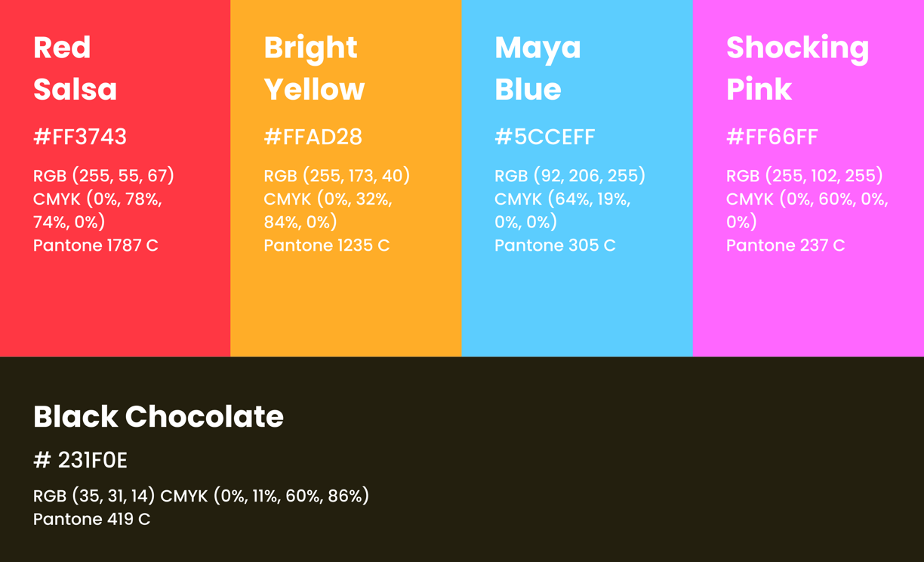Select the Bright Yellow color block
The image size is (924, 562).
pos(346,178)
